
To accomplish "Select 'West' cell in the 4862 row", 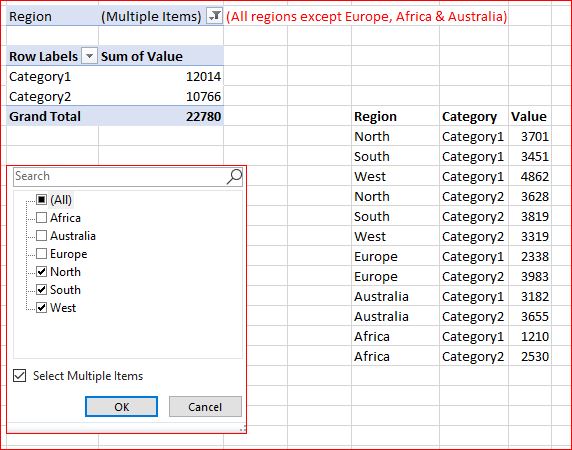I will (x=395, y=176).
